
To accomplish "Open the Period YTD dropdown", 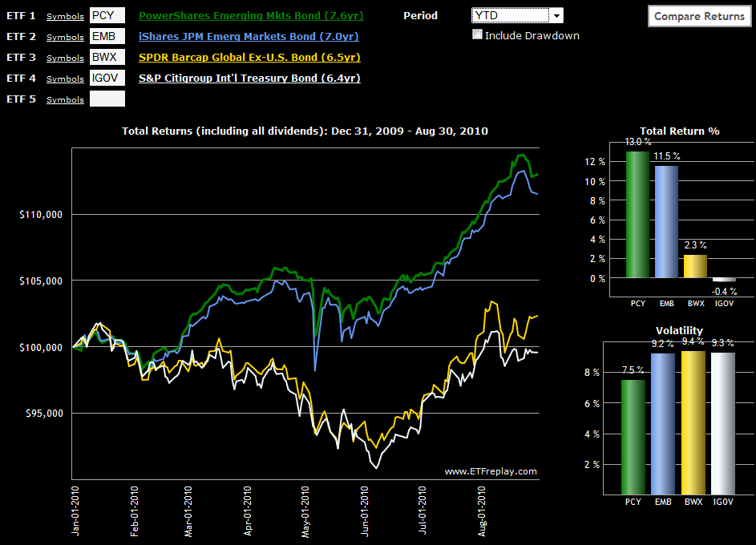I will tap(517, 16).
